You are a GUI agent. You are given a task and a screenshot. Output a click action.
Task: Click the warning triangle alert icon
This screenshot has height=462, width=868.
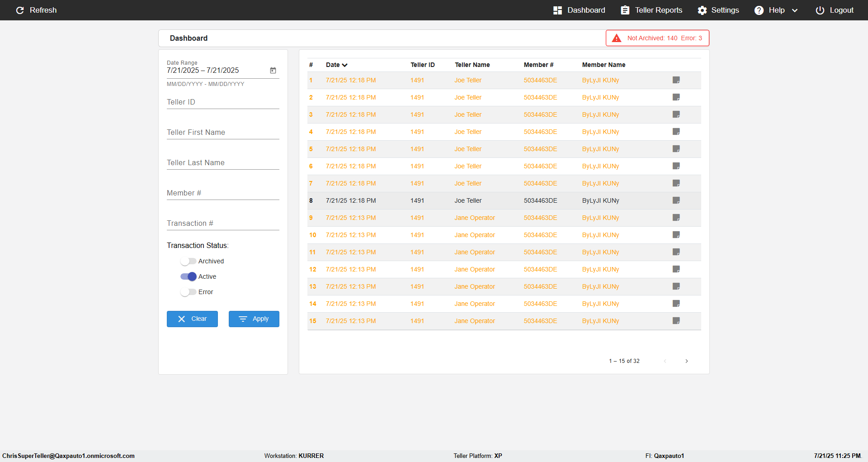[617, 38]
